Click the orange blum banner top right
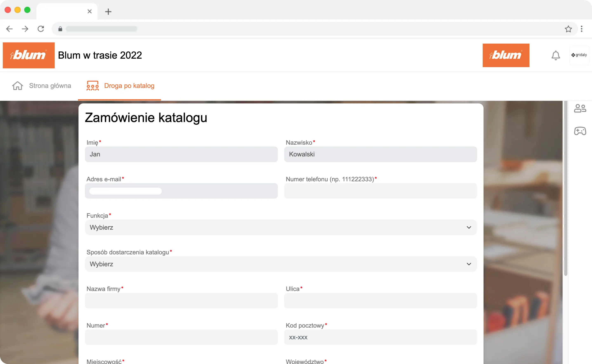Screen dimensions: 592x364 pyautogui.click(x=506, y=55)
